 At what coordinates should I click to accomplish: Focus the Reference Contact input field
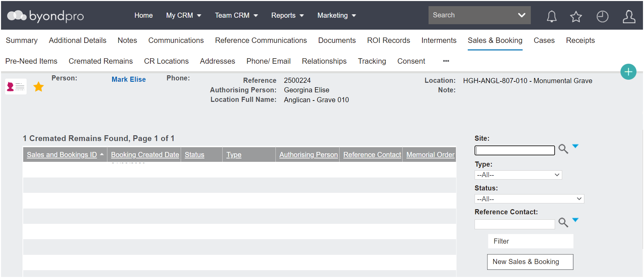coord(514,224)
